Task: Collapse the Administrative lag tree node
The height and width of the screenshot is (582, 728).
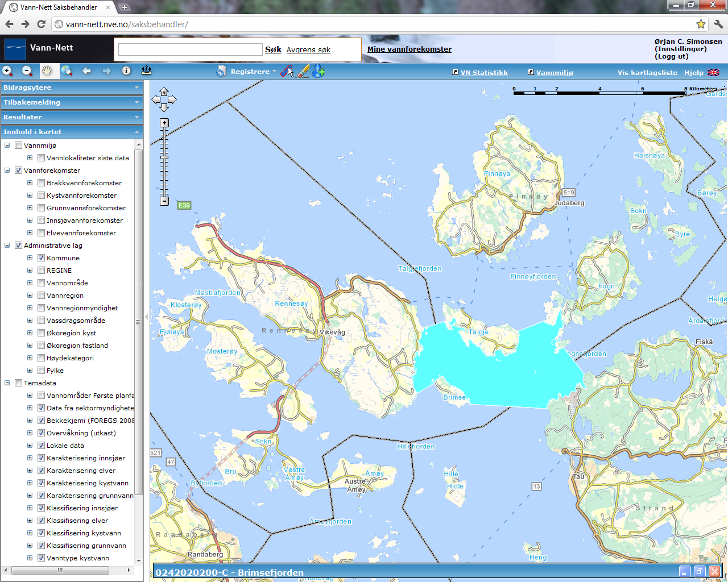Action: point(7,246)
